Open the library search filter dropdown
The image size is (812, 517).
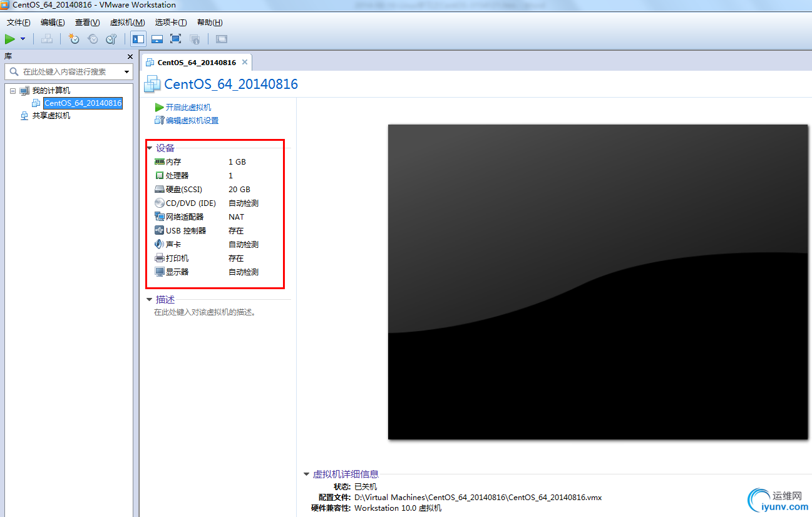point(127,71)
